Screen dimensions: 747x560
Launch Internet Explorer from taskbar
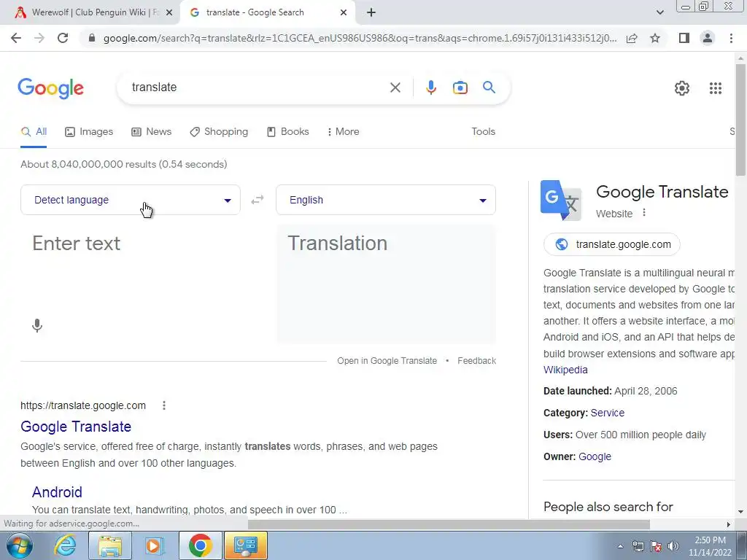(x=65, y=546)
